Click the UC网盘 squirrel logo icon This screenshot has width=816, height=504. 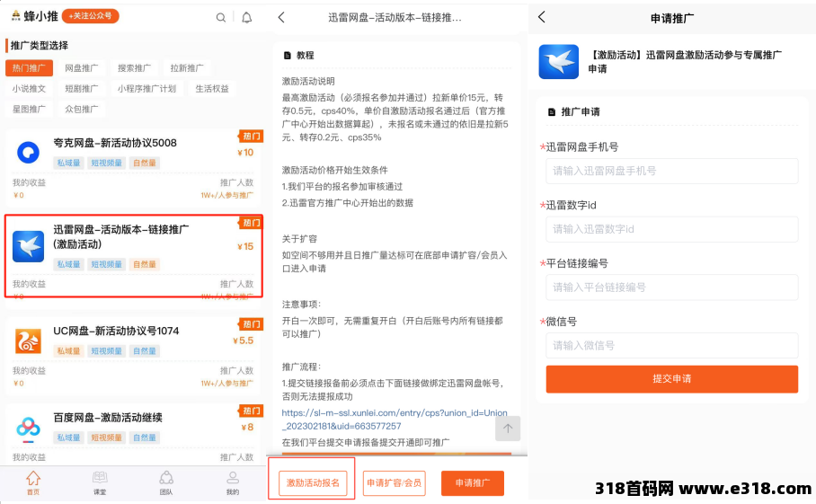(28, 340)
